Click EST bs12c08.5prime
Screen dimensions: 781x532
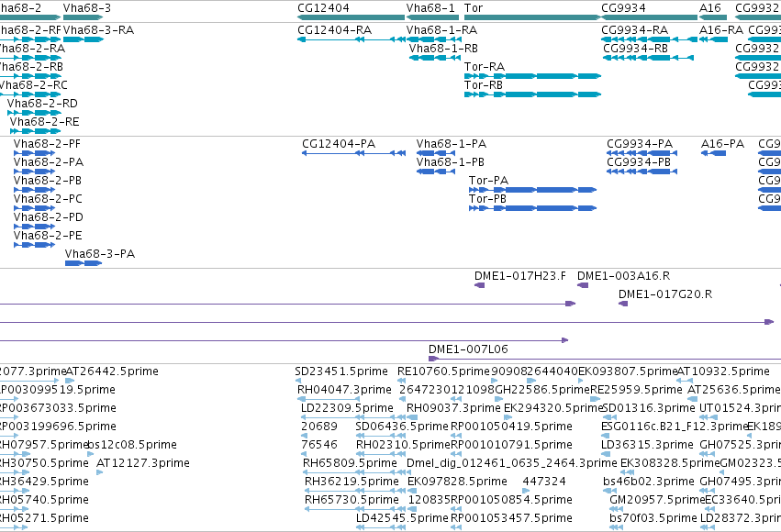click(x=132, y=446)
